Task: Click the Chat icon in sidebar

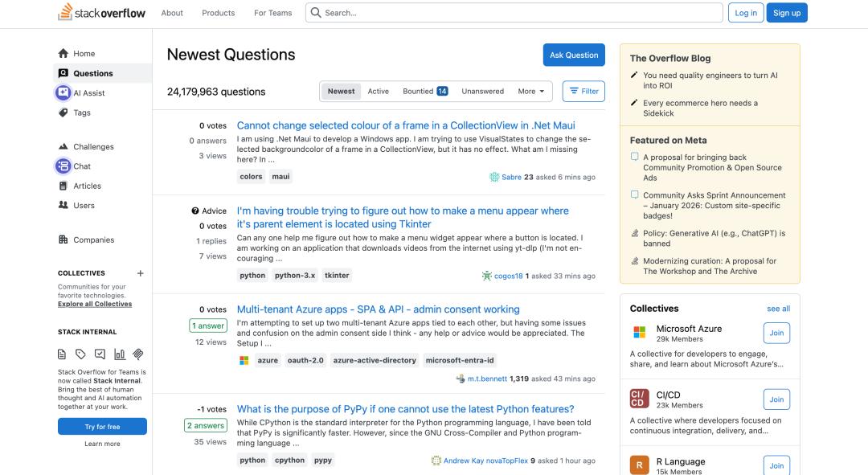Action: click(x=63, y=166)
